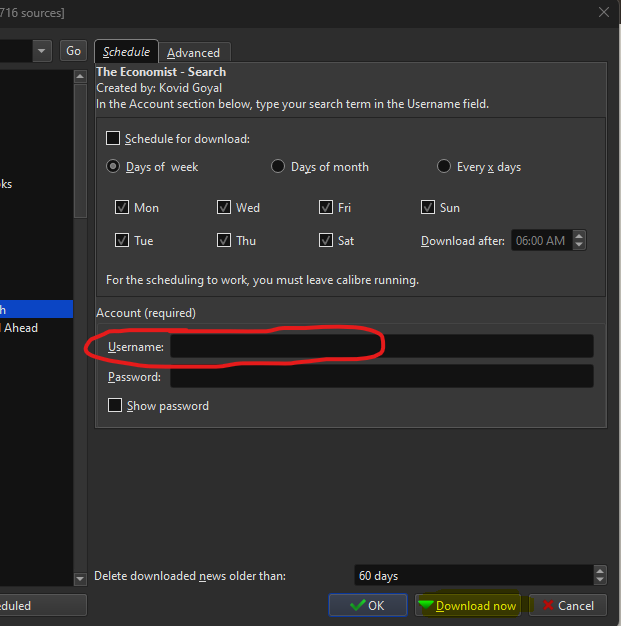
Task: Open the dropdown arrow beside Go
Action: tap(42, 51)
